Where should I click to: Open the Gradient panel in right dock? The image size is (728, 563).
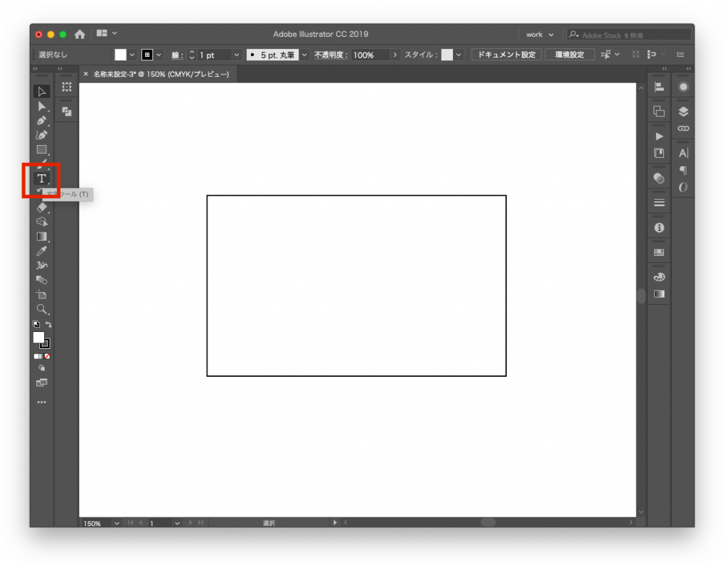coord(659,294)
